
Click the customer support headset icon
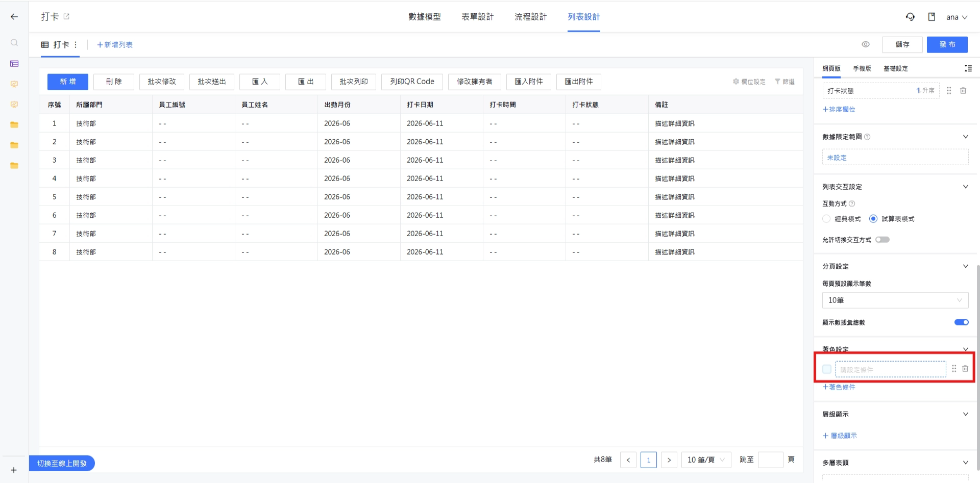910,17
